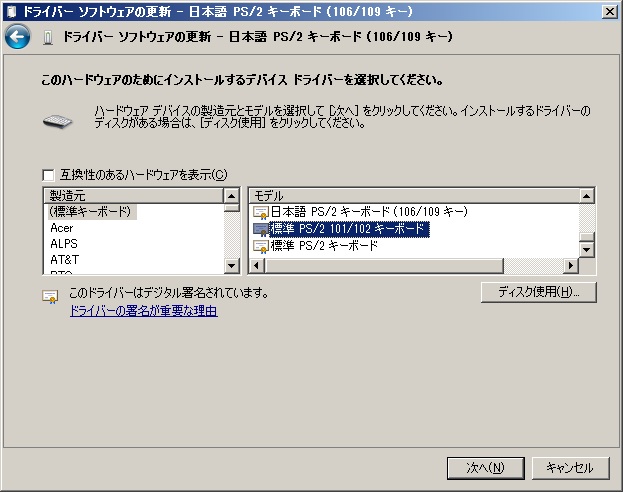Click the back arrow button
Image resolution: width=623 pixels, height=492 pixels.
17,37
